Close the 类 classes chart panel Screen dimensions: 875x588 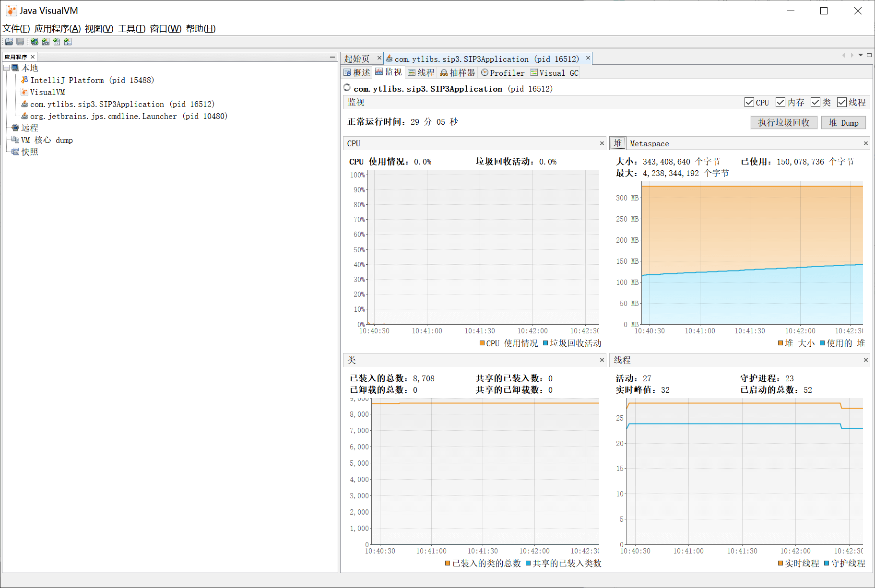602,360
